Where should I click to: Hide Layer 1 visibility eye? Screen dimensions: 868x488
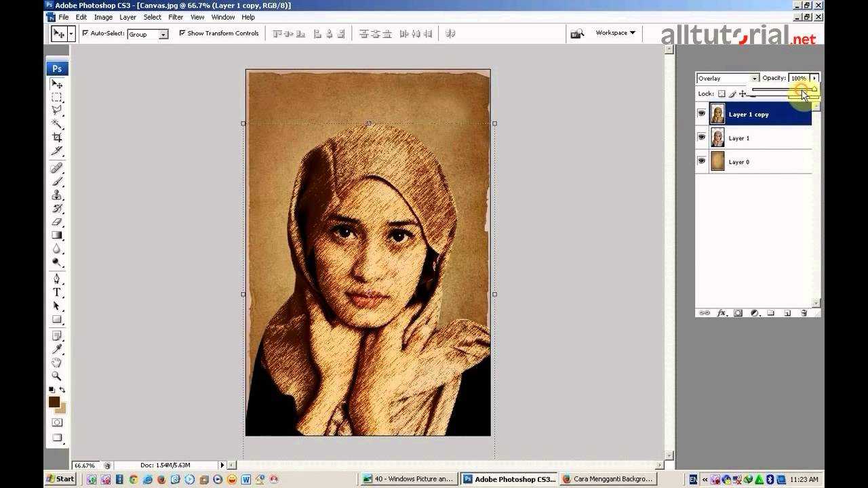[x=702, y=138]
